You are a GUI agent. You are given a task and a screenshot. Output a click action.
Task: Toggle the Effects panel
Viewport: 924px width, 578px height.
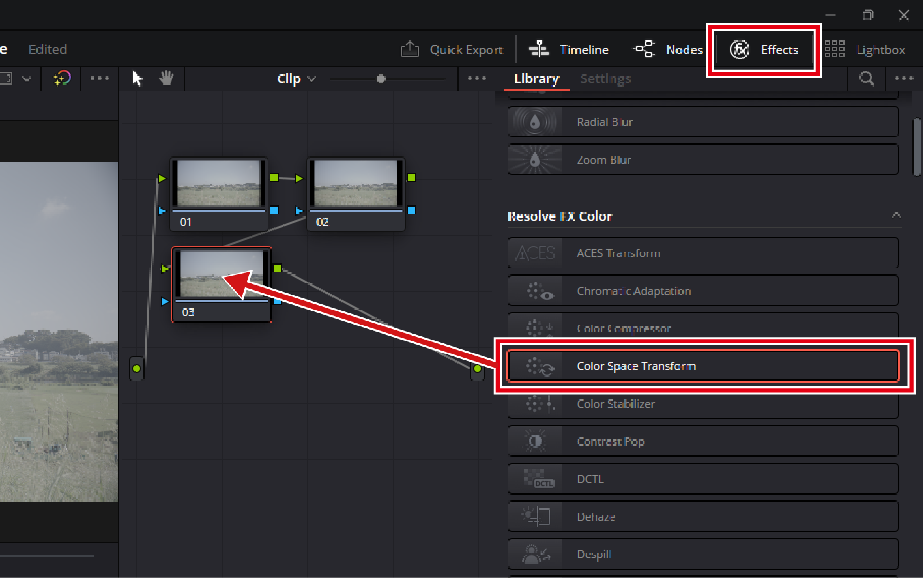click(x=764, y=50)
